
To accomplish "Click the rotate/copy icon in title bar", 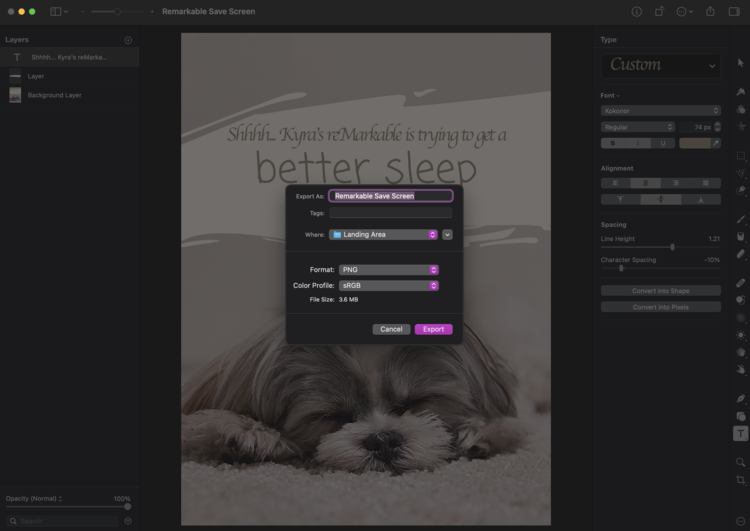I will [659, 11].
